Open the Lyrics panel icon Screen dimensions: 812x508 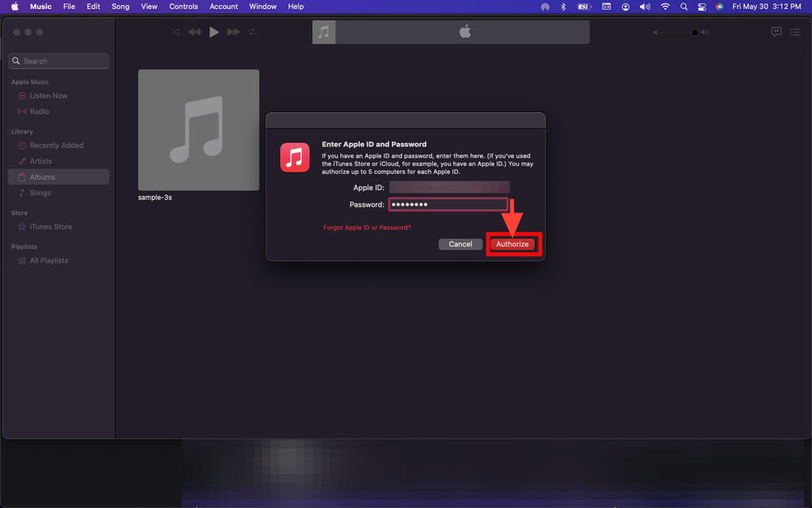[x=776, y=32]
